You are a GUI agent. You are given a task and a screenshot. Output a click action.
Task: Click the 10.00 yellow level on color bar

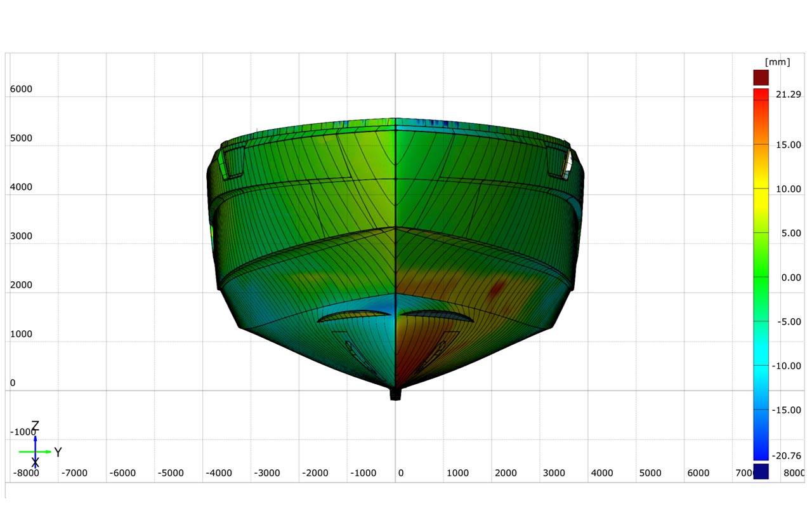pos(788,189)
